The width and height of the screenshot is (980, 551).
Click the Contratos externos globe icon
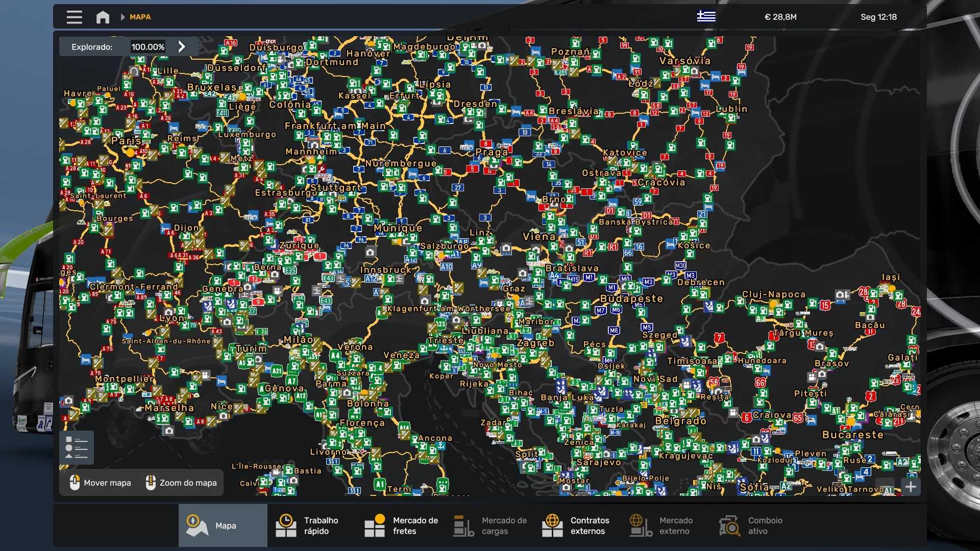[552, 525]
